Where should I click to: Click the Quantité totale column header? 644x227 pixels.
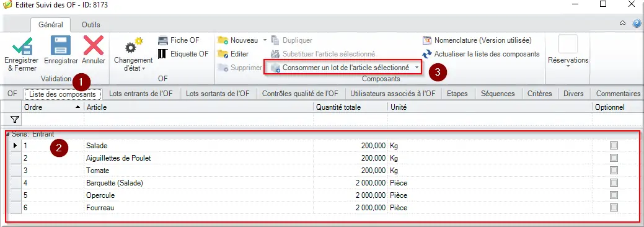[350, 107]
